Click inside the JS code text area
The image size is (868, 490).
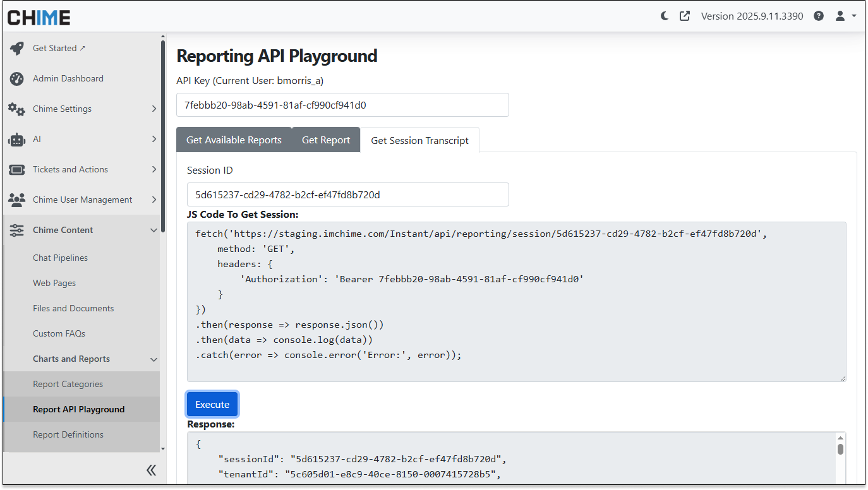517,302
